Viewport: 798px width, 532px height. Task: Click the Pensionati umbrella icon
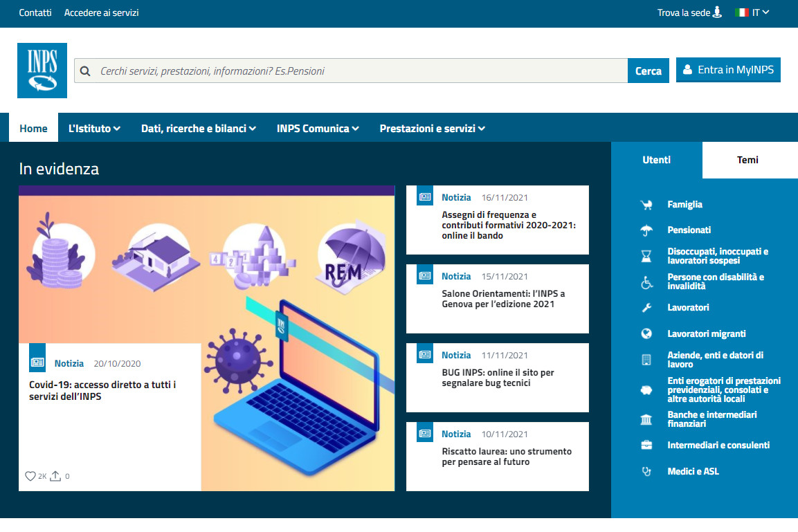646,230
